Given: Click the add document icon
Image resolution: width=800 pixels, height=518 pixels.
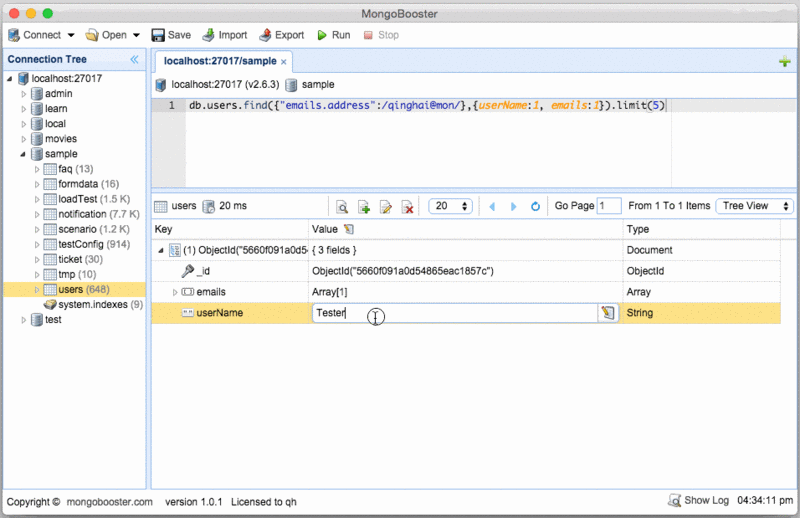Looking at the screenshot, I should pyautogui.click(x=364, y=207).
